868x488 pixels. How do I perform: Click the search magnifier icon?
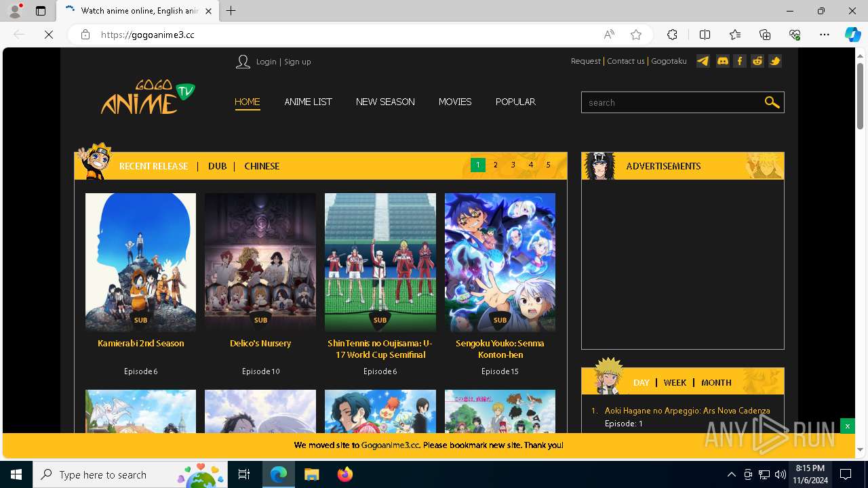pos(772,102)
